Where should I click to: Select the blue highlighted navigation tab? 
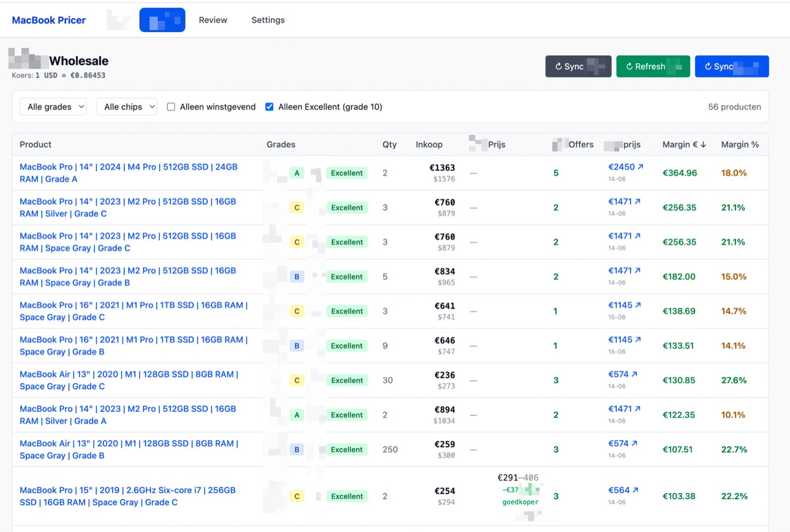click(163, 20)
